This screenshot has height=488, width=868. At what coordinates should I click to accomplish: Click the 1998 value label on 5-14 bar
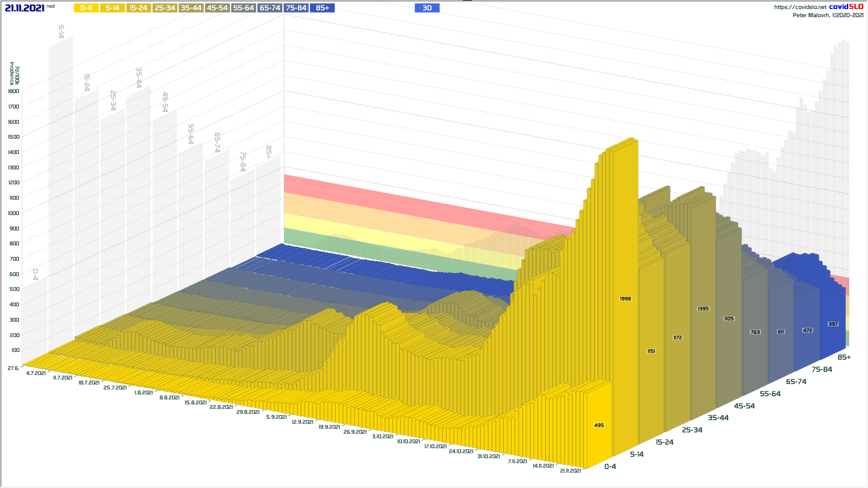pyautogui.click(x=625, y=299)
